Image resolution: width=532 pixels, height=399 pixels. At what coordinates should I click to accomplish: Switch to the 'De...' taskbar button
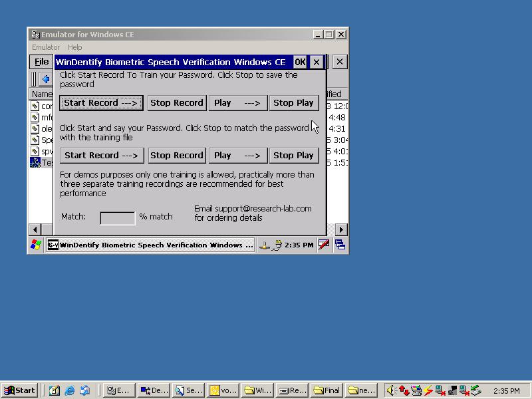coord(154,390)
